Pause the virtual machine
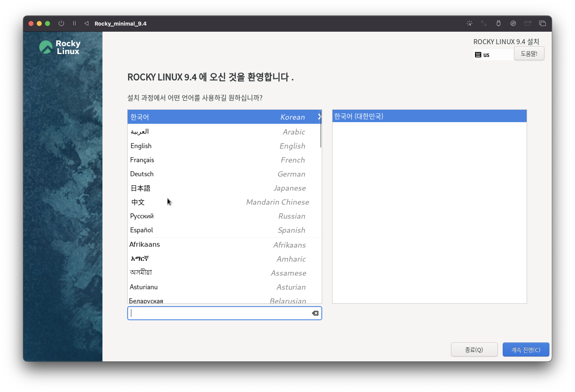 [74, 24]
